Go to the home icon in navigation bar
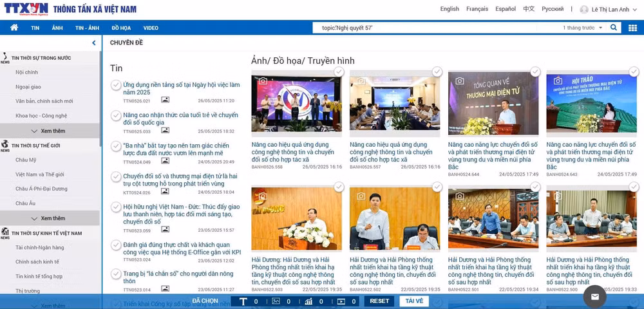Screen dimensions: 644x309 14,28
